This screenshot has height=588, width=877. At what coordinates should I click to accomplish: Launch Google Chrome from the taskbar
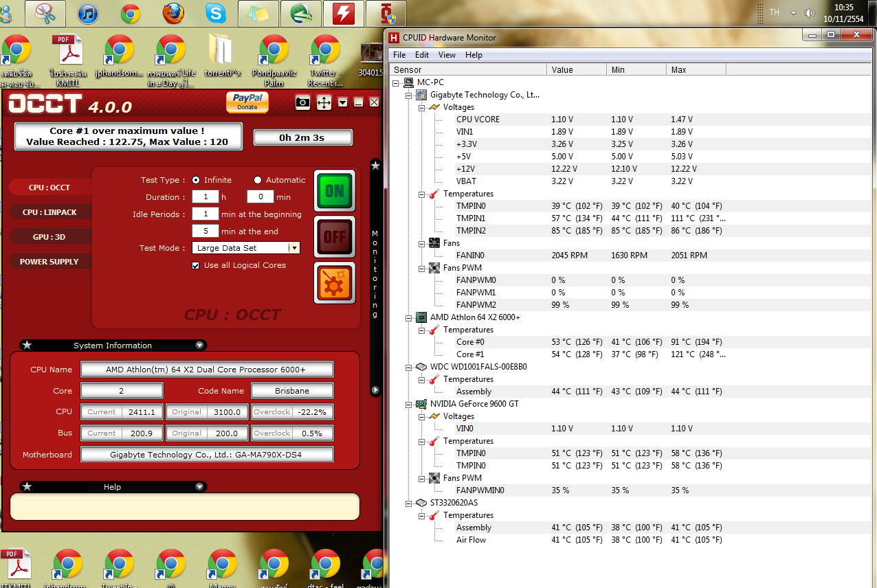click(131, 13)
